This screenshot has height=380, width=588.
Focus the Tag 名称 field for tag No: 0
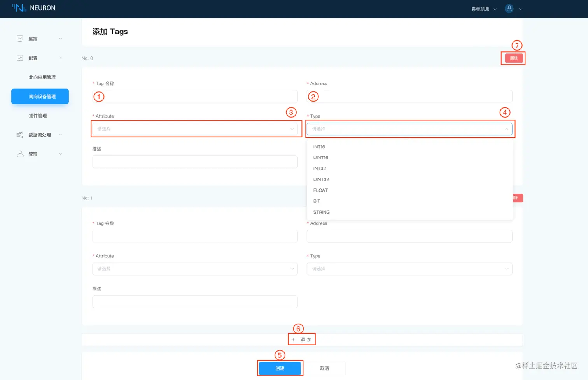pos(195,96)
